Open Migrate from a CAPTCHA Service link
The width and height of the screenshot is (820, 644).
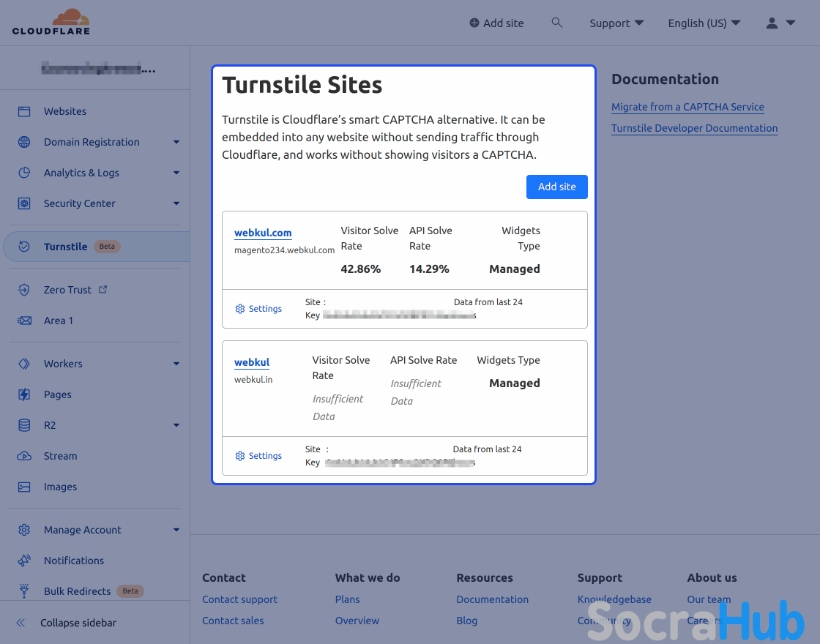687,107
